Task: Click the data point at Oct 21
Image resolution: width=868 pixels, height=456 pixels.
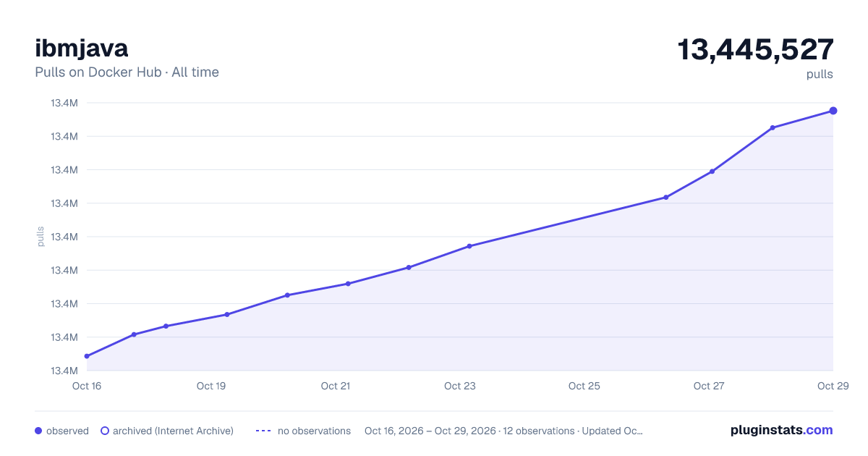Action: (x=348, y=284)
